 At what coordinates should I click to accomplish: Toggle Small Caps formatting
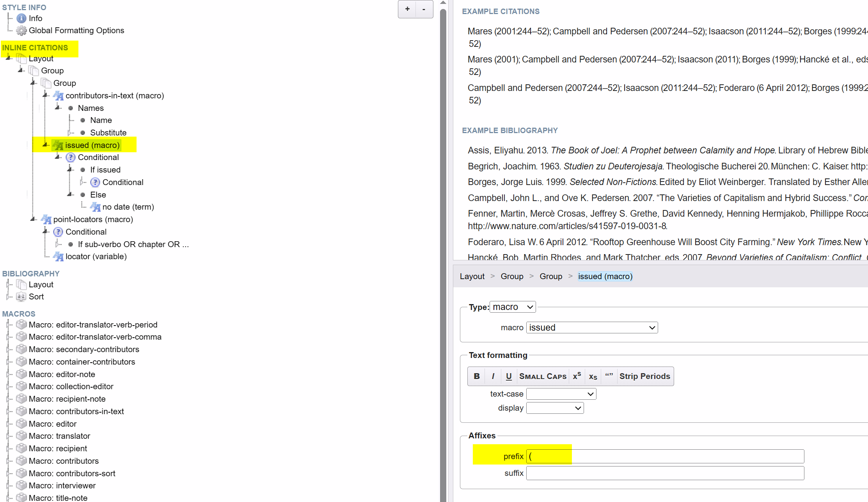tap(543, 376)
